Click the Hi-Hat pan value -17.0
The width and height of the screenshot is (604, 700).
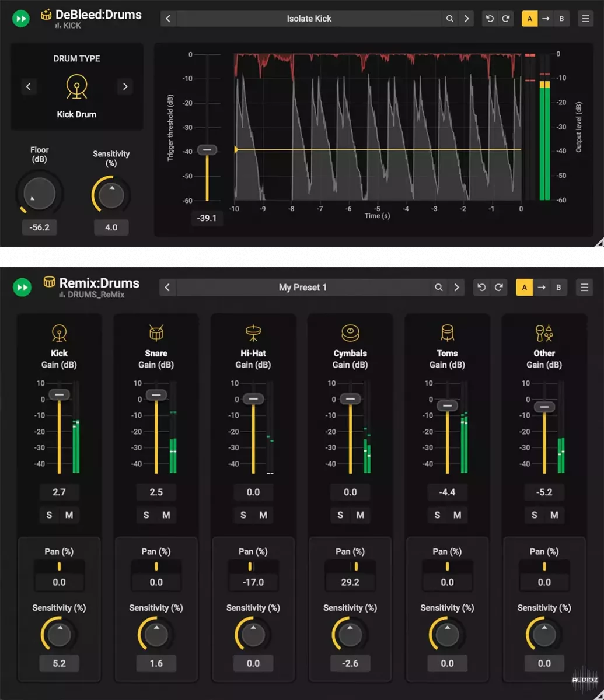point(253,582)
